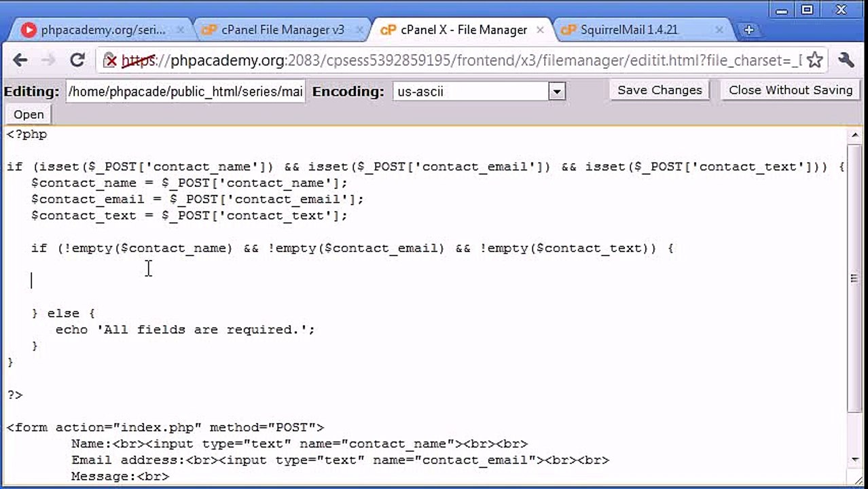Click the '?>' closing PHP tag

coord(14,395)
